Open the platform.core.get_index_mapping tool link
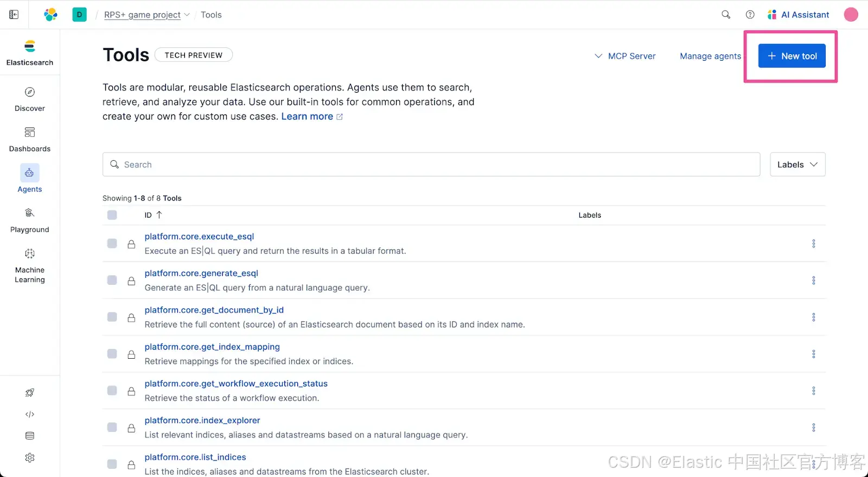 [212, 347]
